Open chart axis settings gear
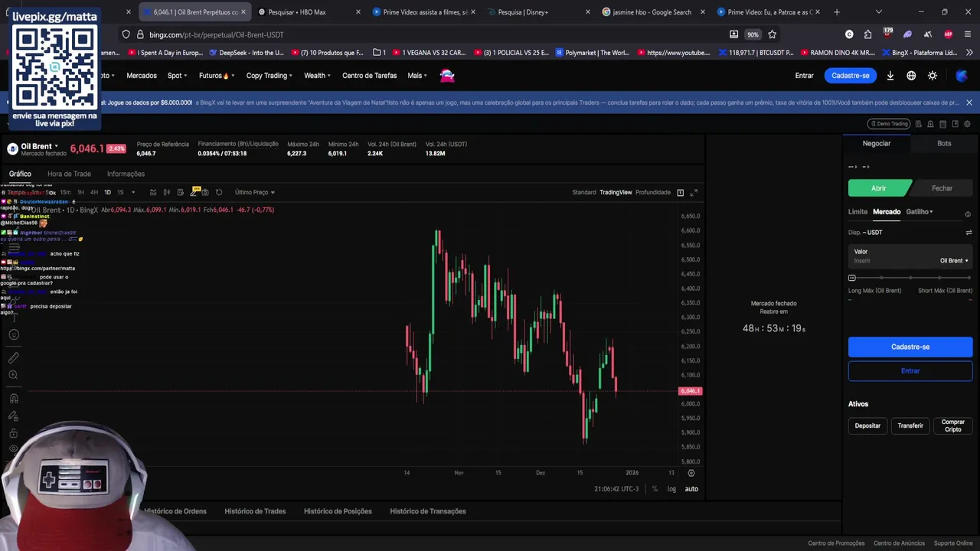The height and width of the screenshot is (551, 980). click(x=691, y=473)
